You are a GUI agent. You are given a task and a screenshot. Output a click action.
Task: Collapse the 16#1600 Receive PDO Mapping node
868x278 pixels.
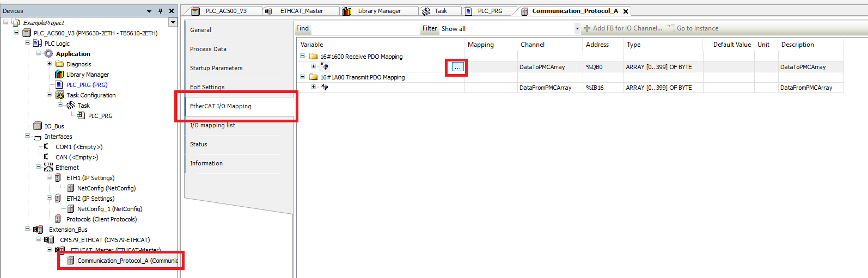pyautogui.click(x=303, y=56)
